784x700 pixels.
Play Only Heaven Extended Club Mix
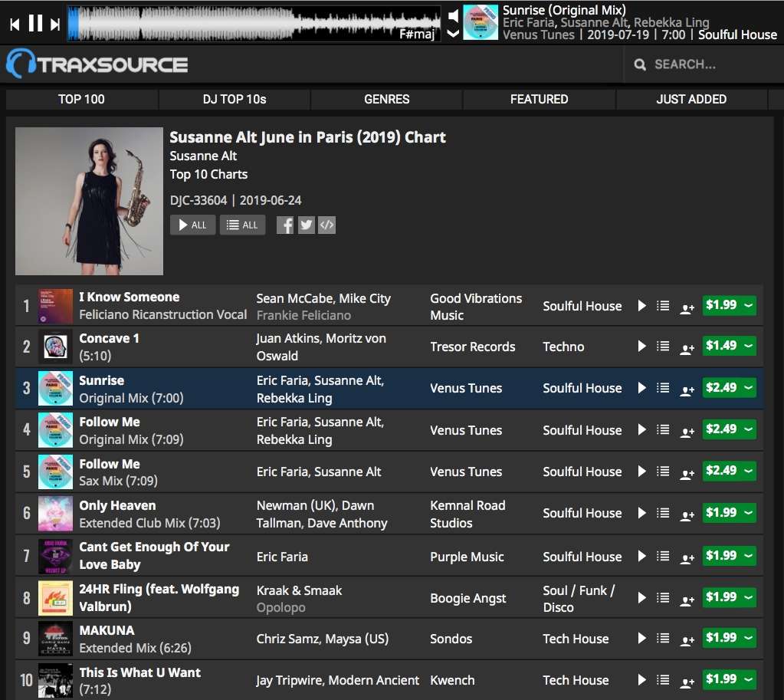coord(642,513)
